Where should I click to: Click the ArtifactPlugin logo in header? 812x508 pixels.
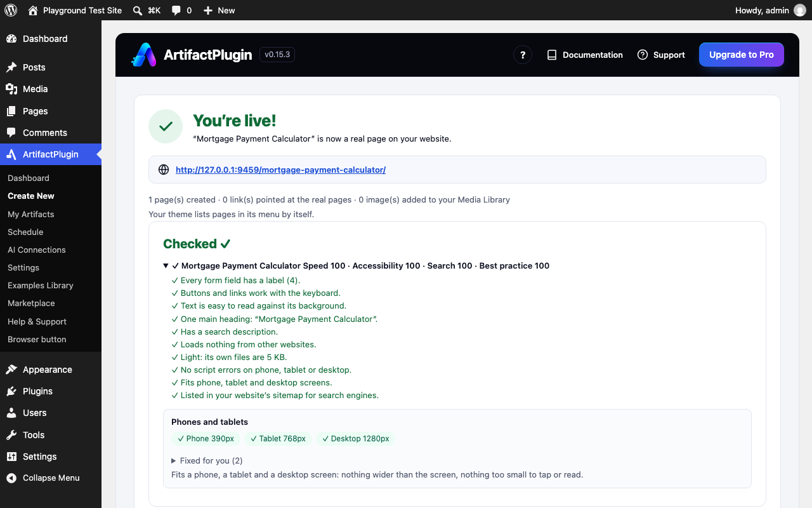click(143, 55)
